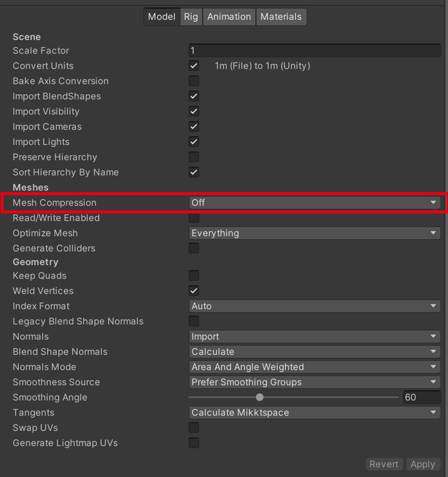Toggle Import Cameras checkbox

pos(194,127)
